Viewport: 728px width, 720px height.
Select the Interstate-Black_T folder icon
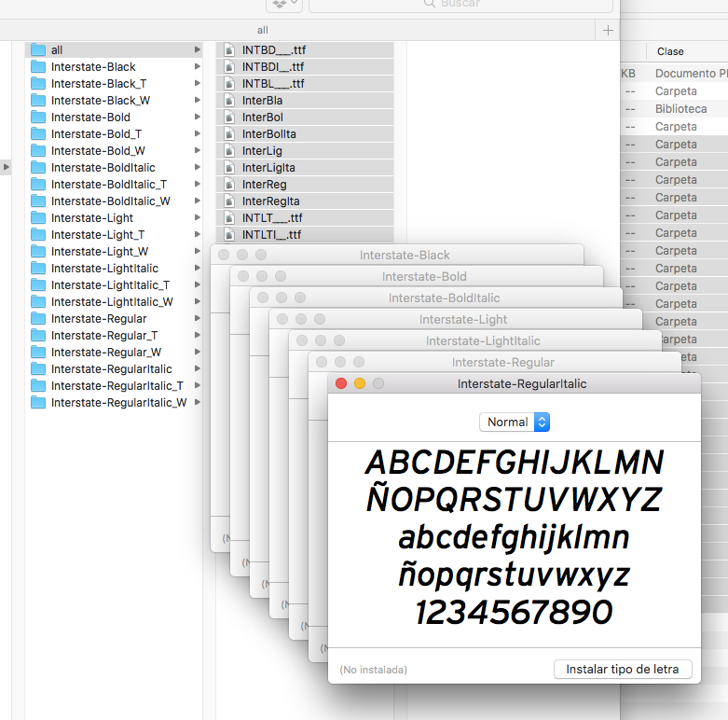[x=38, y=83]
